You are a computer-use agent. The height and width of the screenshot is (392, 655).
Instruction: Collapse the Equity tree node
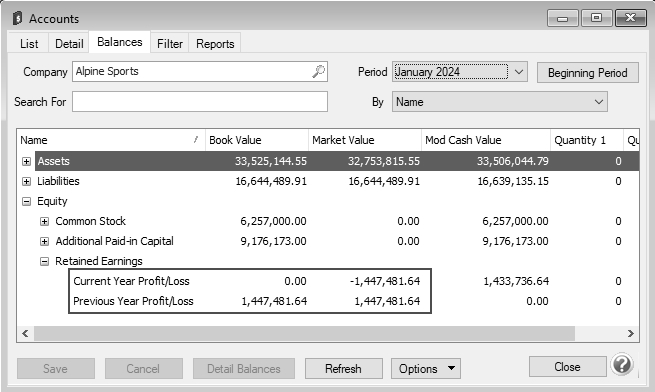pyautogui.click(x=26, y=201)
